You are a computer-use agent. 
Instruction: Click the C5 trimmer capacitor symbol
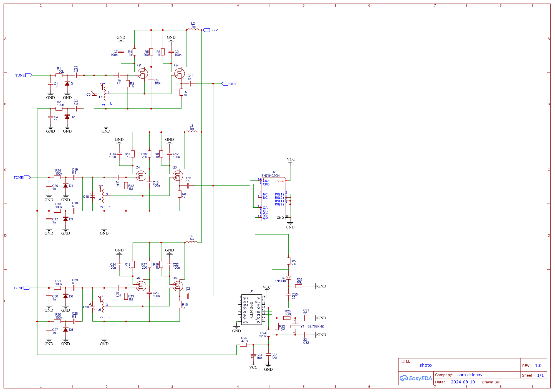click(94, 95)
